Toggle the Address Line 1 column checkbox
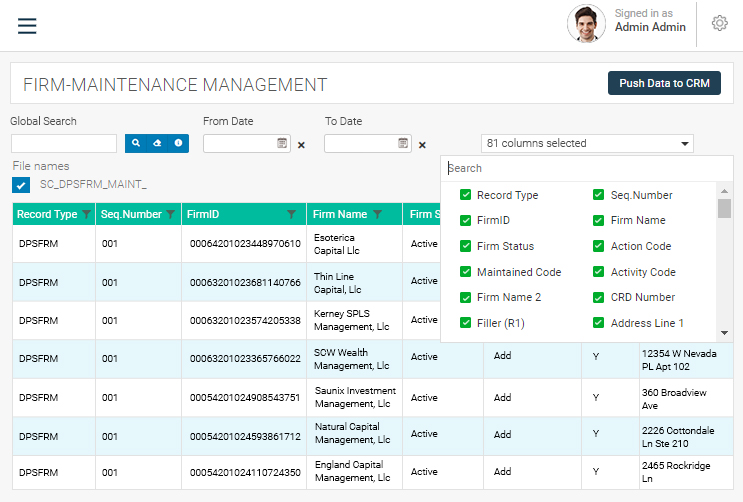743x502 pixels. click(598, 323)
